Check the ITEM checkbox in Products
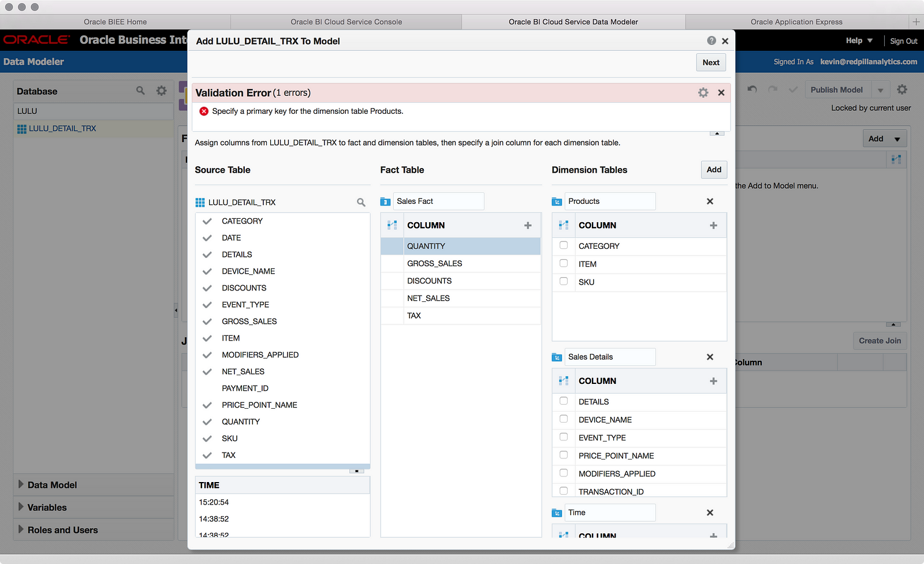This screenshot has height=564, width=924. [564, 263]
